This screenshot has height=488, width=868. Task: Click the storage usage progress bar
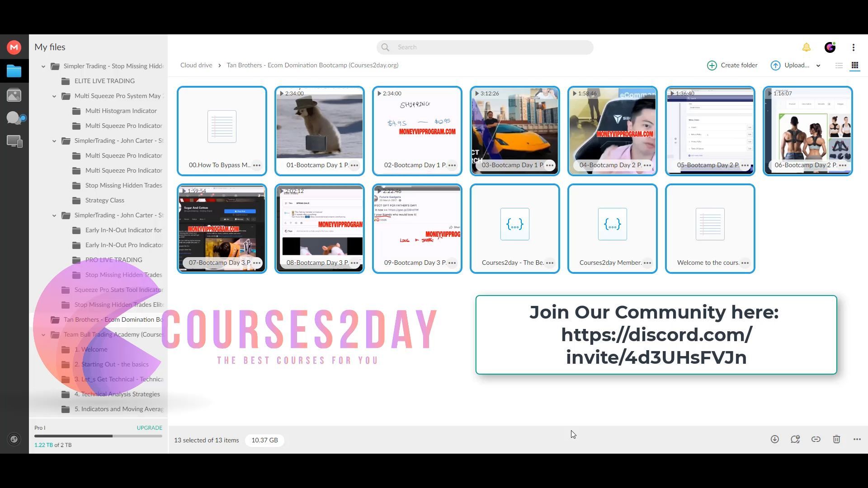(x=98, y=436)
